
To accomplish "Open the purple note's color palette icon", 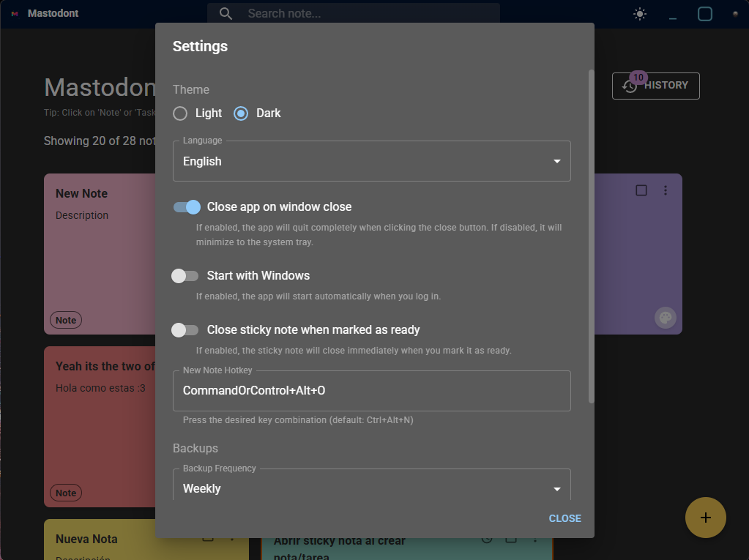I will pos(665,318).
